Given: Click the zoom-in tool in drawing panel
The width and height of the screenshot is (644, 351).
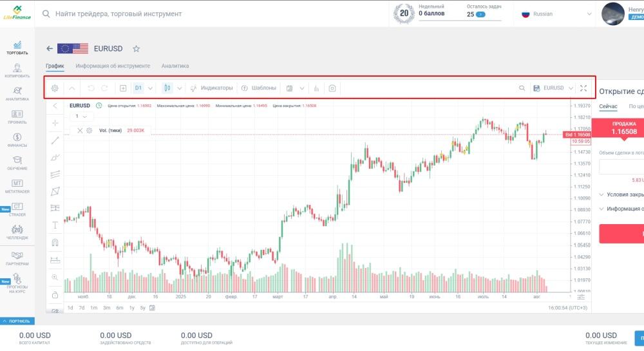Looking at the screenshot, I should [x=55, y=278].
